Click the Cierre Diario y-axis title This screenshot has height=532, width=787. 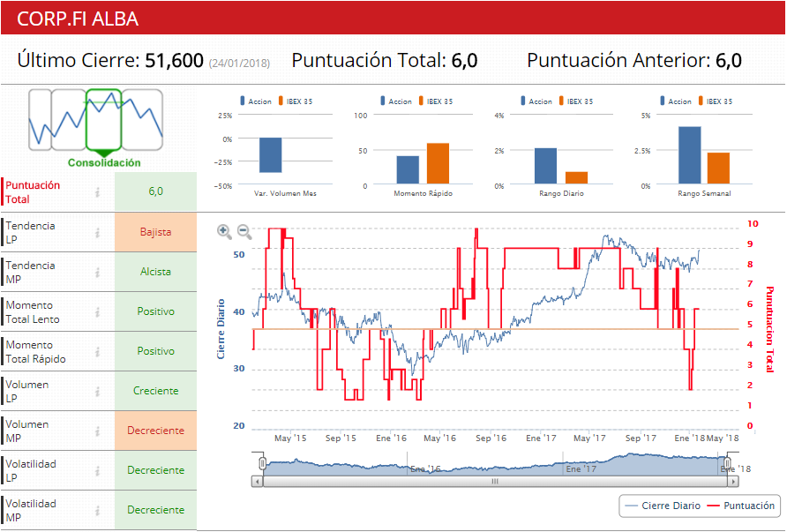click(221, 329)
